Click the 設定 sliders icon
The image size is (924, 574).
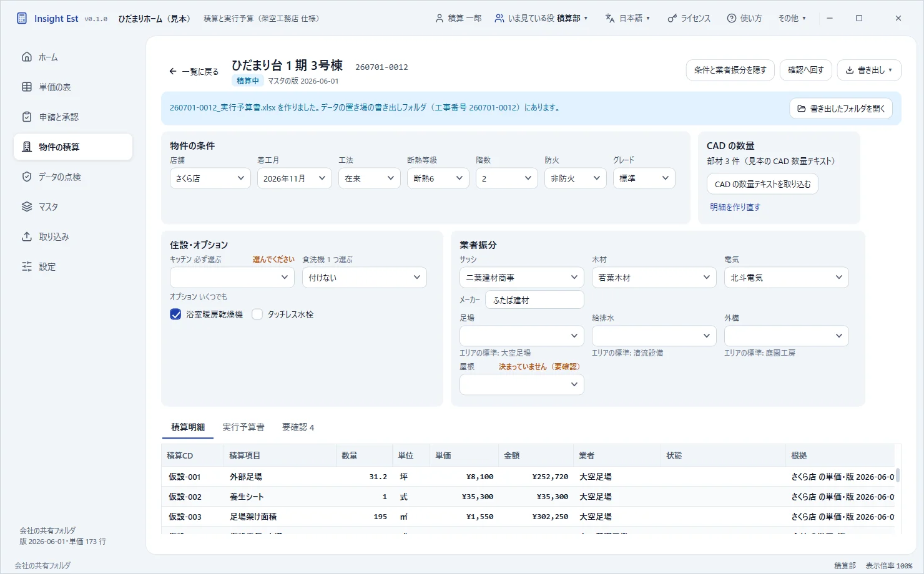click(27, 266)
